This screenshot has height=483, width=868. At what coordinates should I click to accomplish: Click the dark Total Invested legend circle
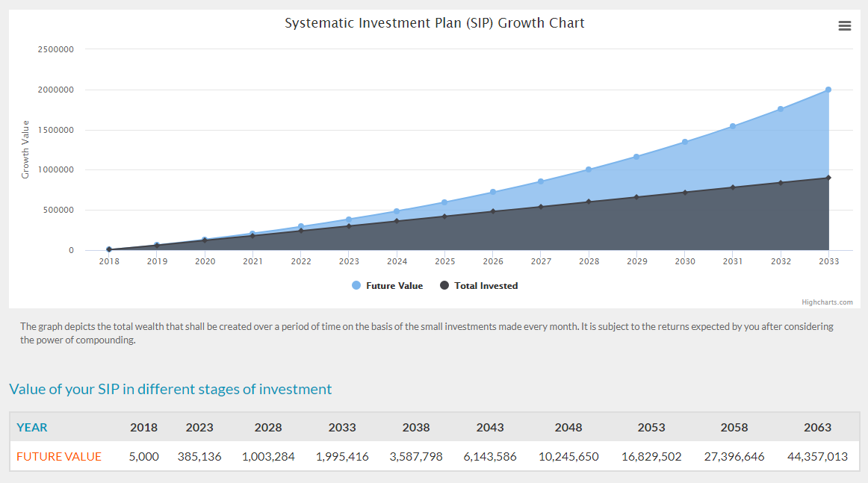tap(444, 286)
